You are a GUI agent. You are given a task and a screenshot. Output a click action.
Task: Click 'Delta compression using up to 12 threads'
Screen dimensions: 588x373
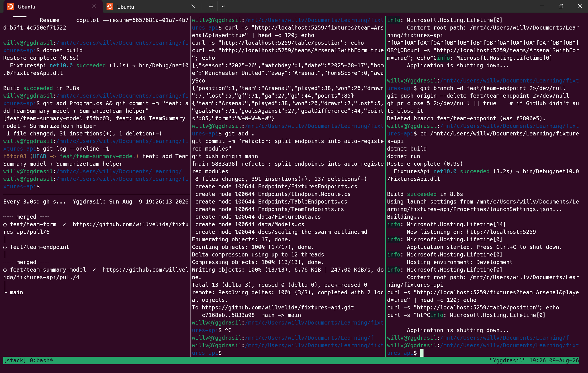[x=258, y=255]
